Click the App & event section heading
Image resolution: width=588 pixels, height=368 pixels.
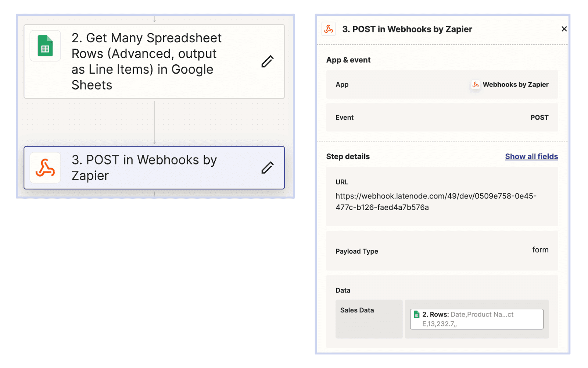[x=348, y=60]
